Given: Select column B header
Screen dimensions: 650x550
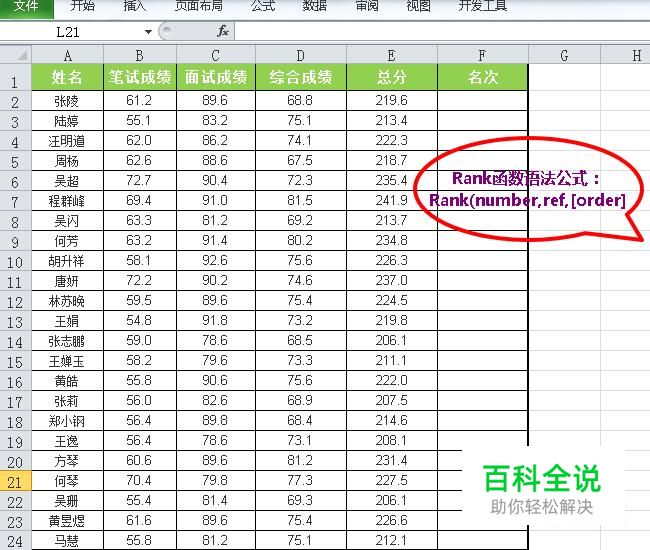Looking at the screenshot, I should pos(140,55).
